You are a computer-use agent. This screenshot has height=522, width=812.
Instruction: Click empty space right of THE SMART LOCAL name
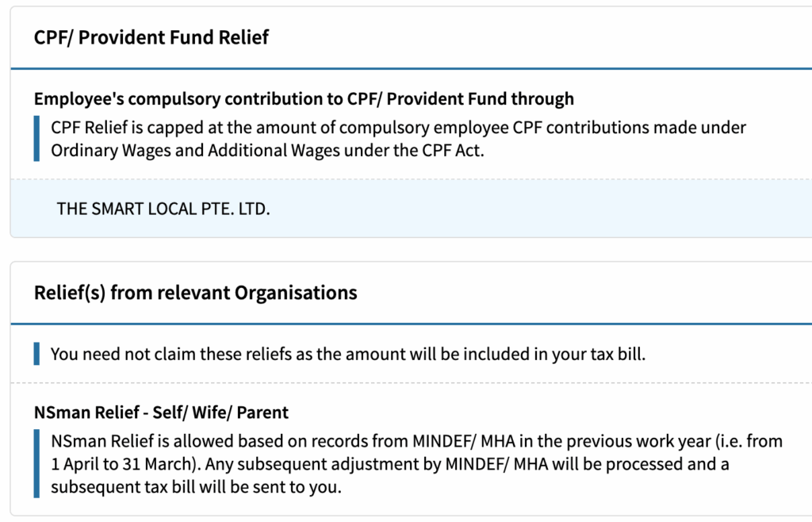538,209
